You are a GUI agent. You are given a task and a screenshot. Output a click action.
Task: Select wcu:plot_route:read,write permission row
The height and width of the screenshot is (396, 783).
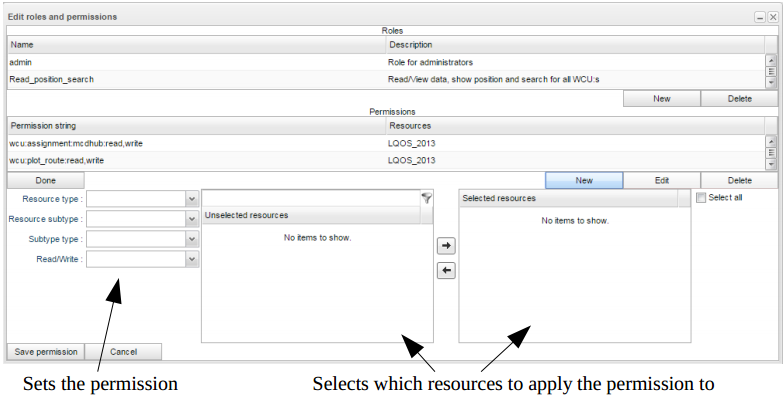click(386, 161)
